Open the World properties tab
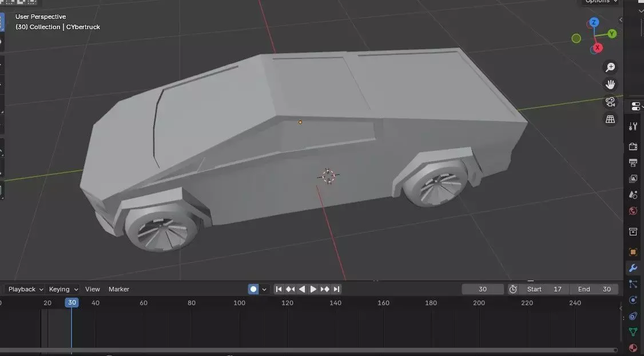644x356 pixels. 633,211
